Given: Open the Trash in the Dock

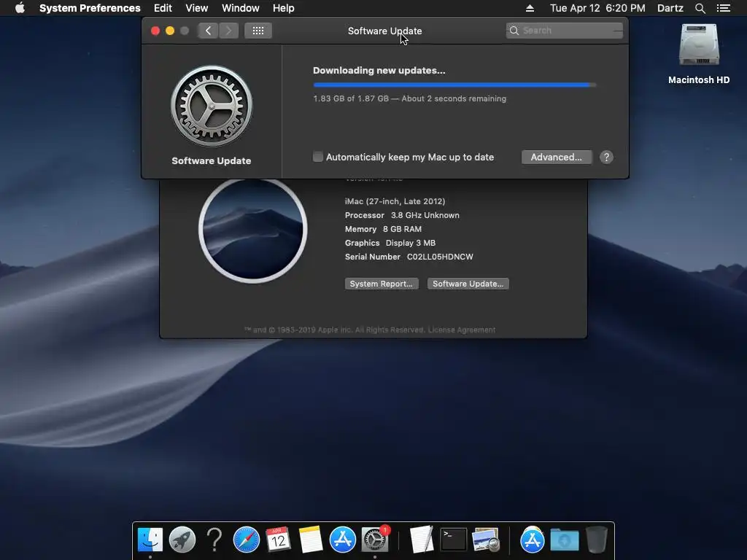Looking at the screenshot, I should tap(597, 540).
